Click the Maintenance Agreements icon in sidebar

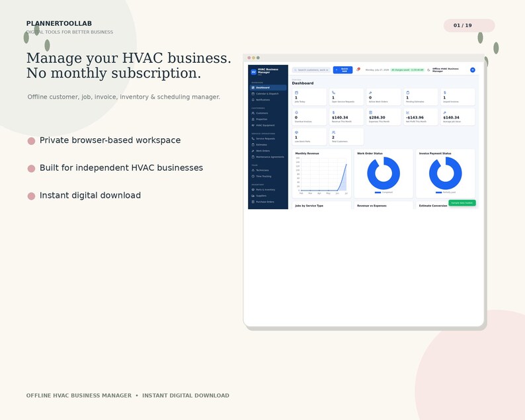click(x=253, y=157)
